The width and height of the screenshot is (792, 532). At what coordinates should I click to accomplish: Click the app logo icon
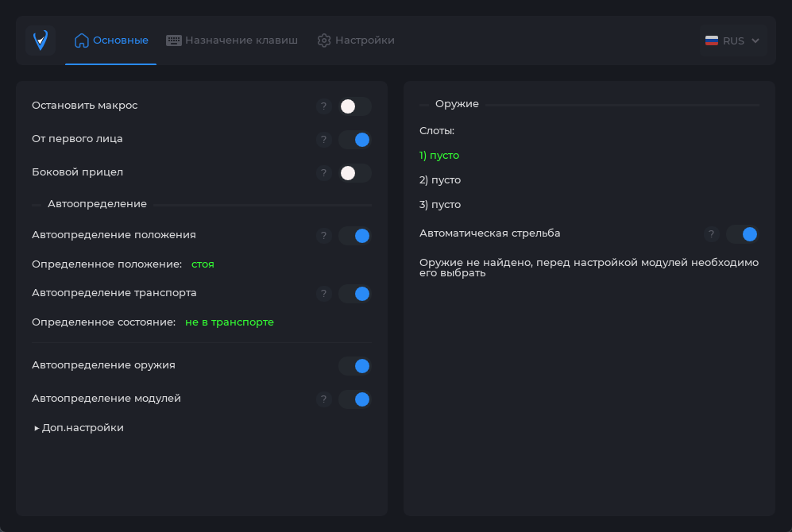pos(41,40)
